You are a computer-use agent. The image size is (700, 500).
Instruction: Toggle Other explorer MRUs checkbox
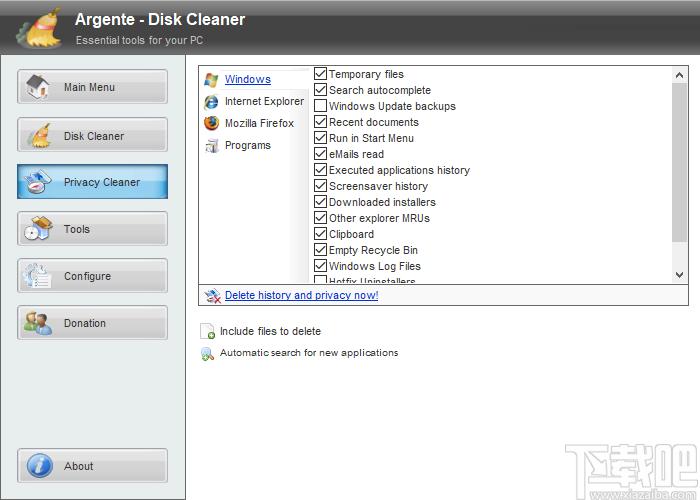(321, 218)
